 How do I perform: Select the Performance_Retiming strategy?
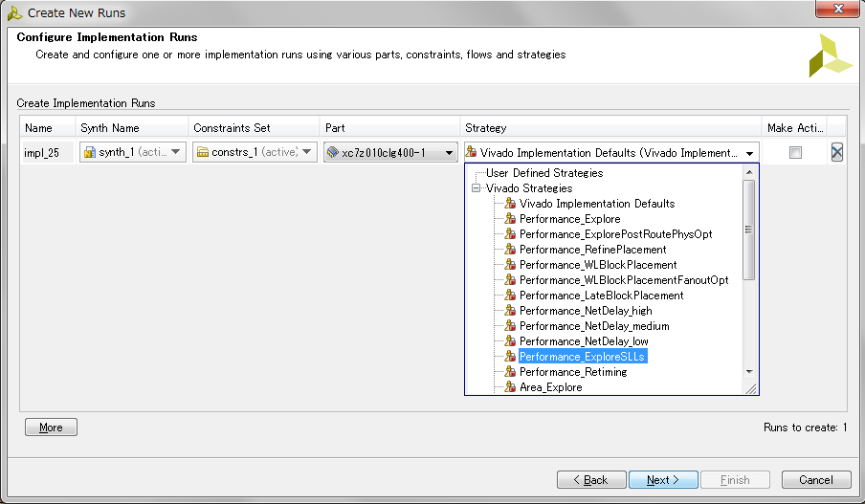tap(573, 372)
